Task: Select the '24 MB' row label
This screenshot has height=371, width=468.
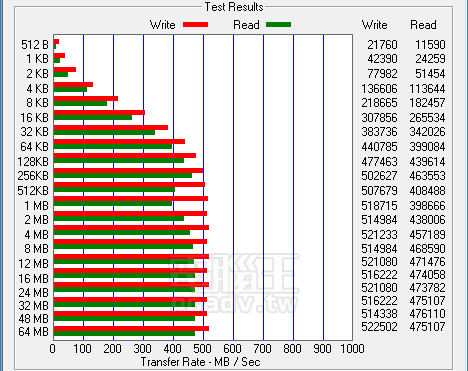Action: (x=34, y=293)
